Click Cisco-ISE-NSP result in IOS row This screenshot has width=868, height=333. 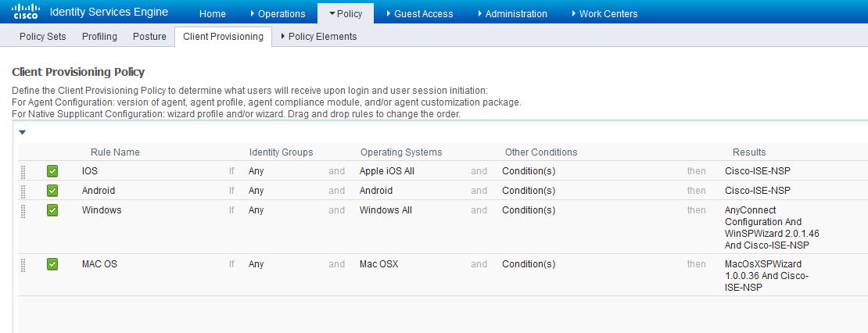click(758, 171)
